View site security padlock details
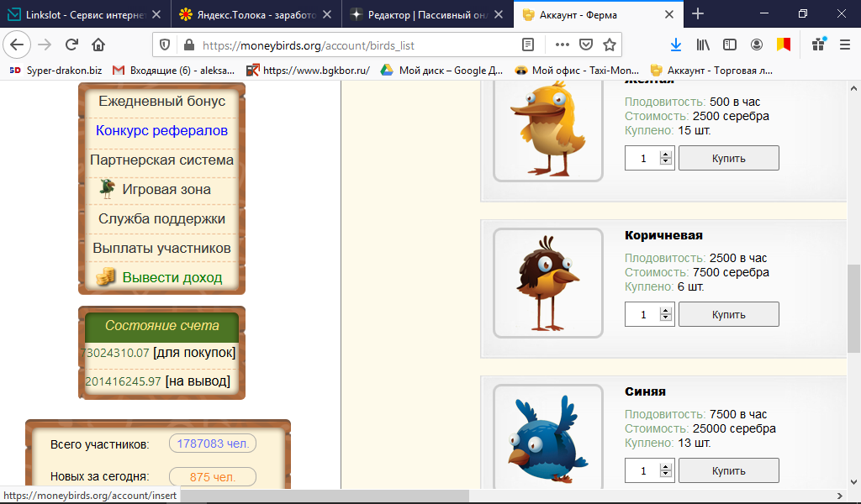 point(189,45)
